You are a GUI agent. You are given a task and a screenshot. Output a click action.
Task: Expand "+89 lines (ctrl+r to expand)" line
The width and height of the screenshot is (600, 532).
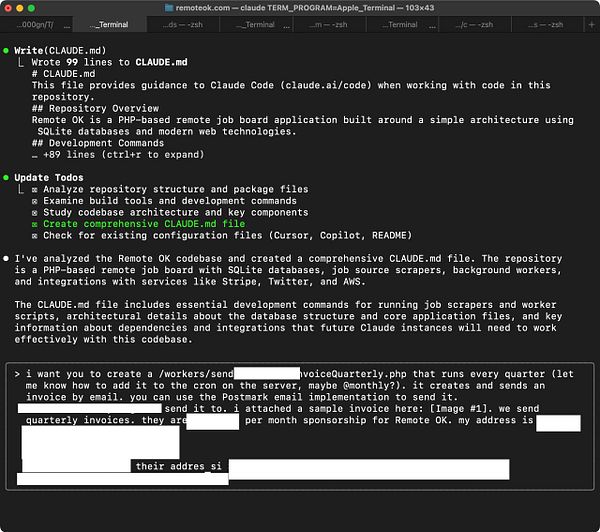coord(118,155)
